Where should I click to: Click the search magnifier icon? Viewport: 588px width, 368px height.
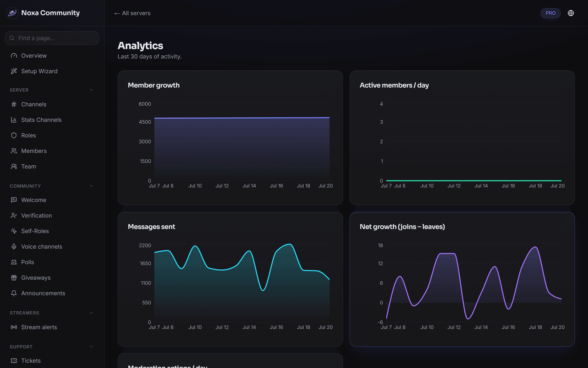[x=12, y=38]
